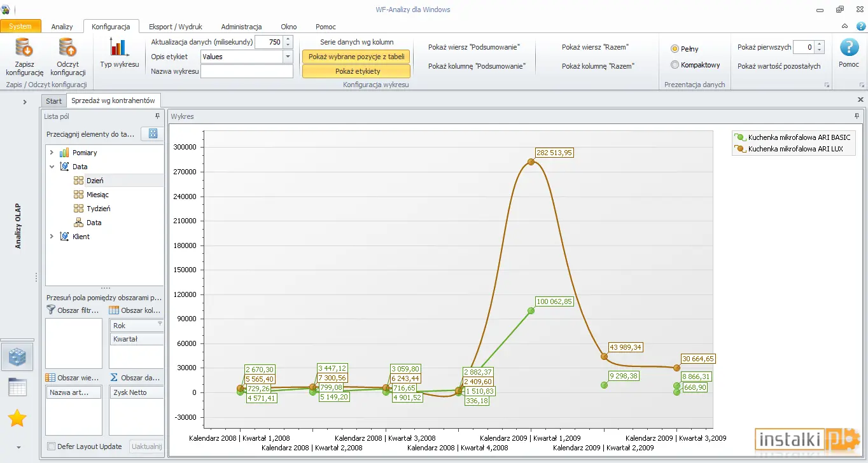Select the Pełny radio button

tap(675, 49)
